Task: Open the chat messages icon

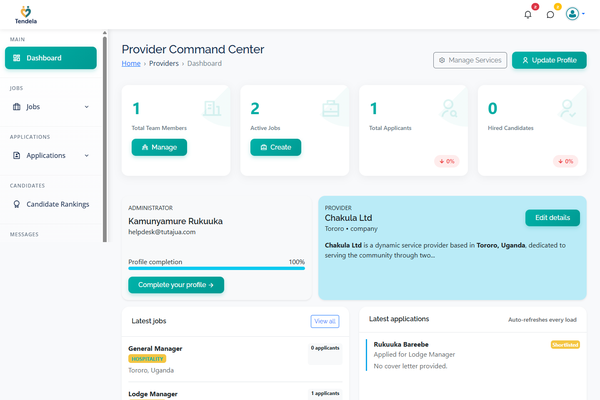Action: point(550,14)
